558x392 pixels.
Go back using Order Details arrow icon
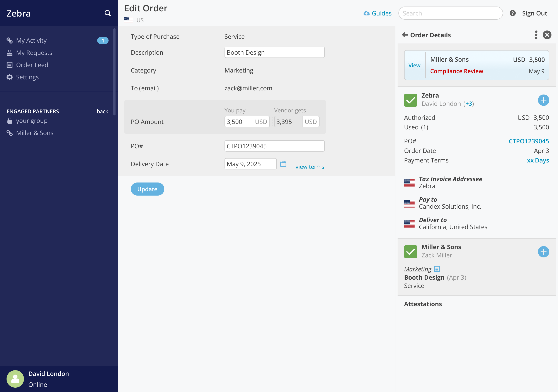point(405,35)
